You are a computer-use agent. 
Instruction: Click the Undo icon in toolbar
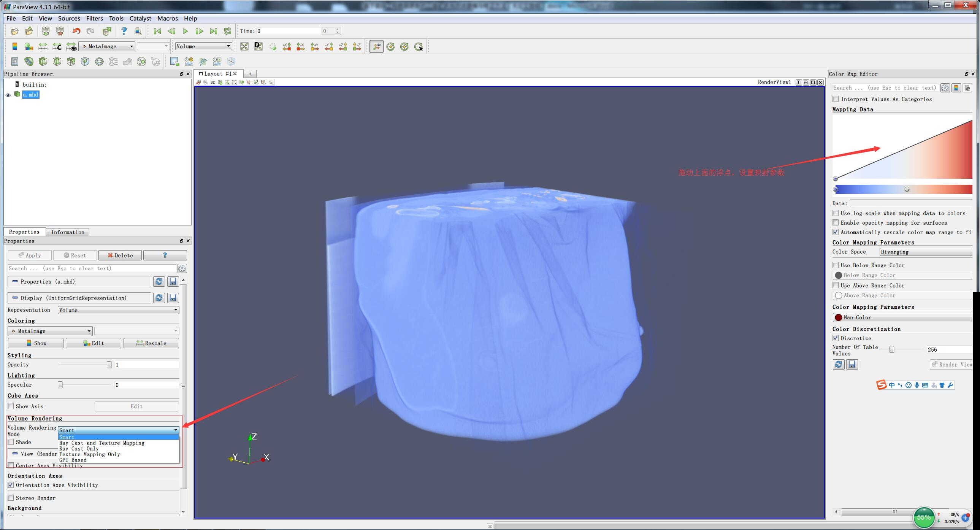[x=76, y=31]
